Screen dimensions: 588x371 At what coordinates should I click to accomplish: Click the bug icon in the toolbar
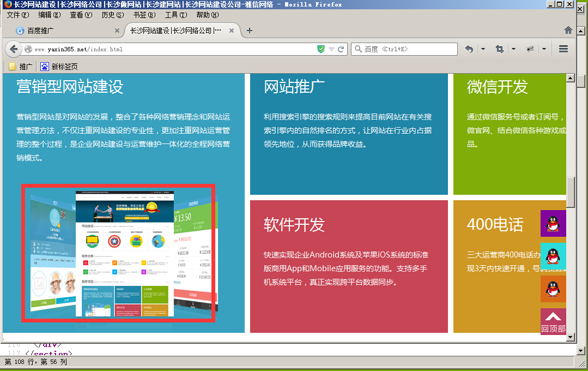[530, 49]
